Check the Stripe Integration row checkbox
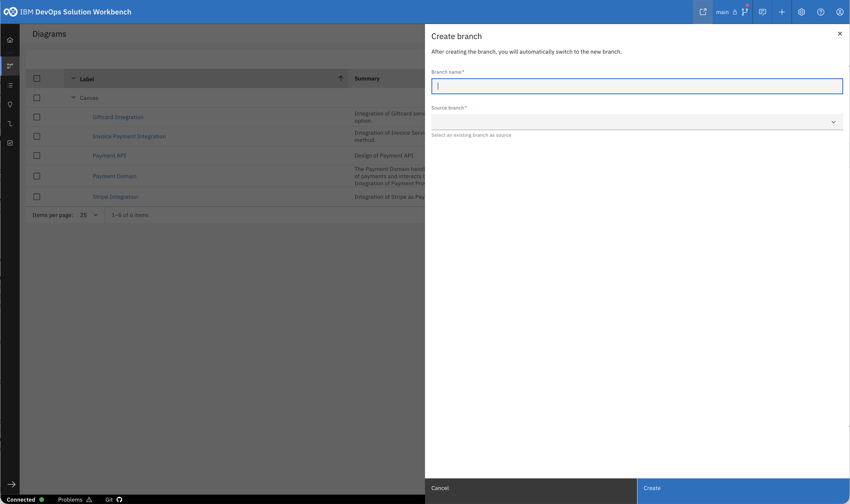This screenshot has width=850, height=504. (37, 197)
